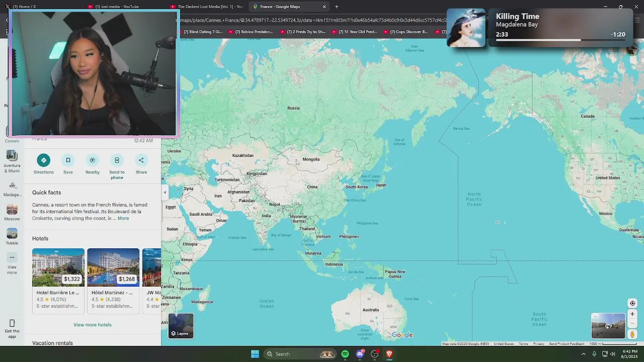The image size is (644, 362).
Task: Open Google account profile avatar
Action: [x=632, y=49]
